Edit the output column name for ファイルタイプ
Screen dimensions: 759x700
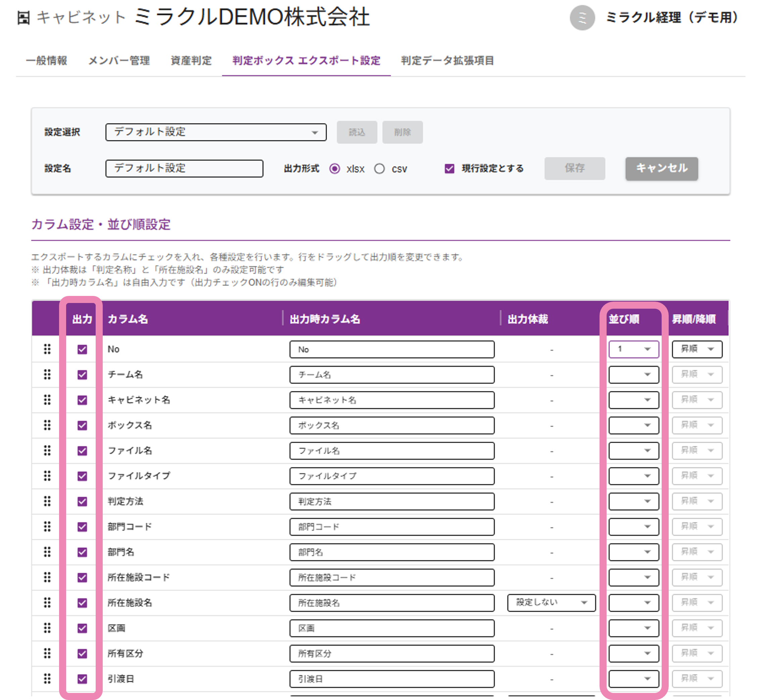(x=392, y=476)
